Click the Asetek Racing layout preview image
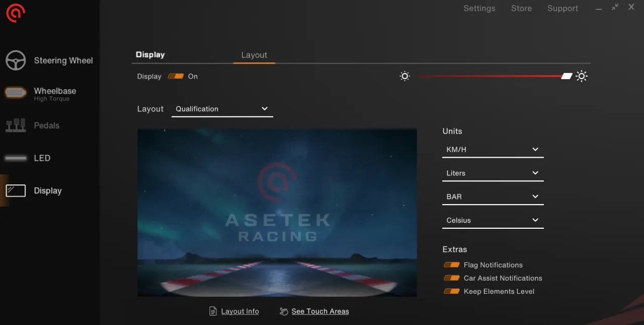The image size is (644, 325). coord(277,212)
